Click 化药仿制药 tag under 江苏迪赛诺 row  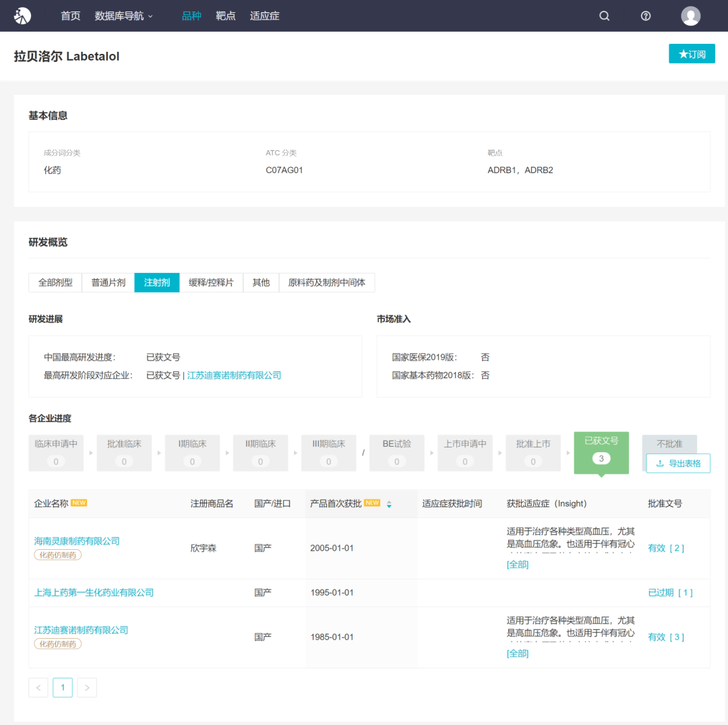coord(57,643)
